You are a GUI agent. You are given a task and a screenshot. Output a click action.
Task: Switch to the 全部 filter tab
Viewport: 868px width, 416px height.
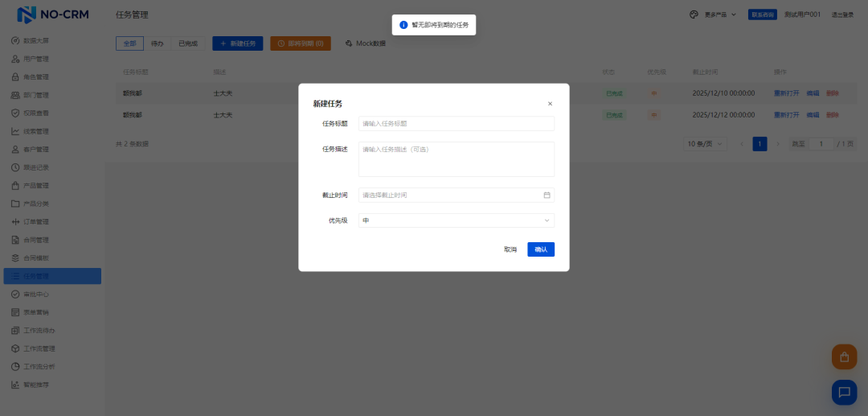point(129,43)
